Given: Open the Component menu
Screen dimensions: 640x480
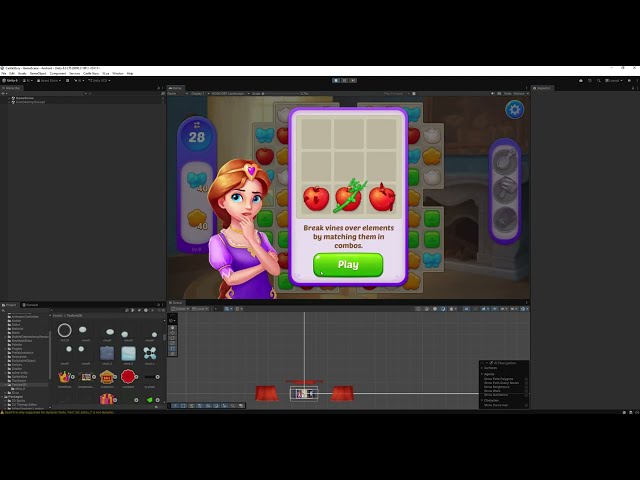Looking at the screenshot, I should [x=58, y=73].
